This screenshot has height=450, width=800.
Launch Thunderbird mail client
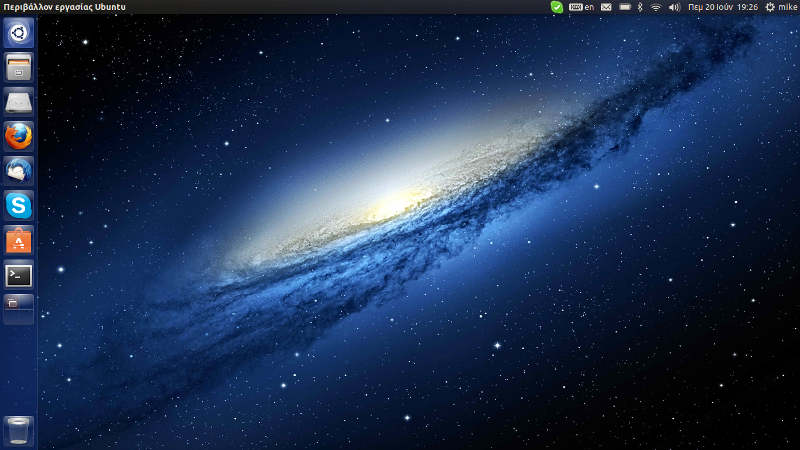(x=19, y=171)
